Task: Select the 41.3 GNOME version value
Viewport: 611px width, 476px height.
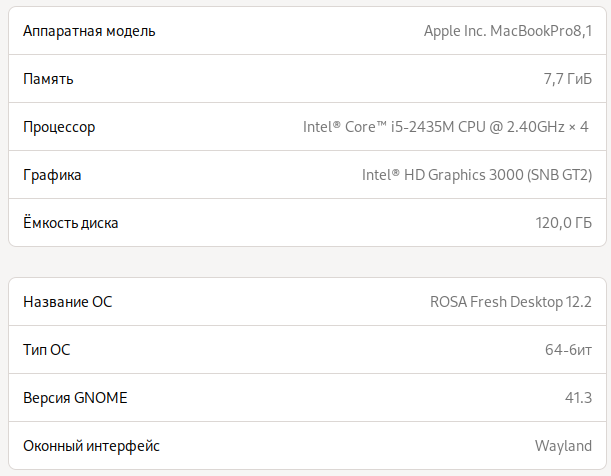Action: 578,398
